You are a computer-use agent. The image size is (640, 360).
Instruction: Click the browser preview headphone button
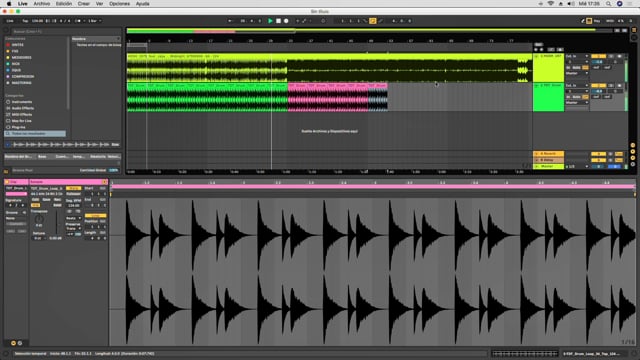8,144
